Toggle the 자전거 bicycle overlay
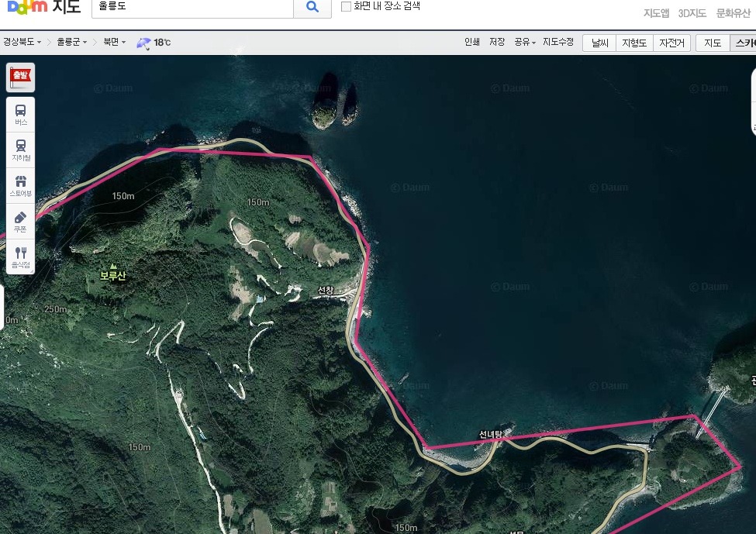Image resolution: width=756 pixels, height=534 pixels. tap(671, 43)
